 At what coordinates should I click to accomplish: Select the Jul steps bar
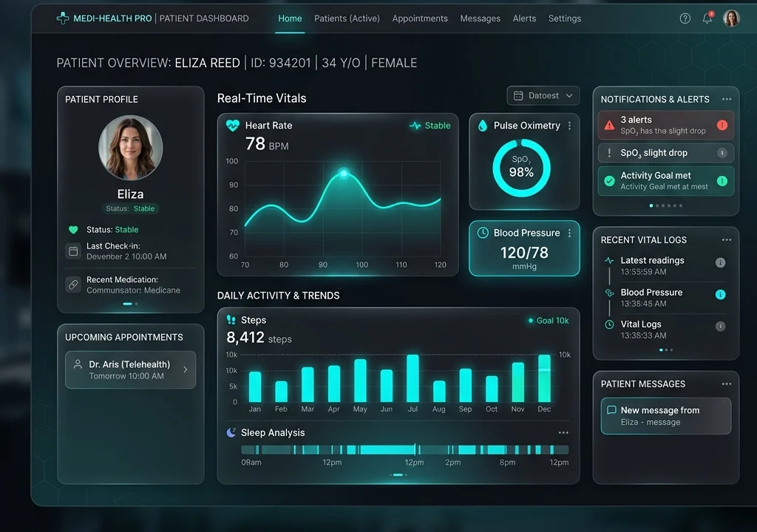tap(413, 378)
